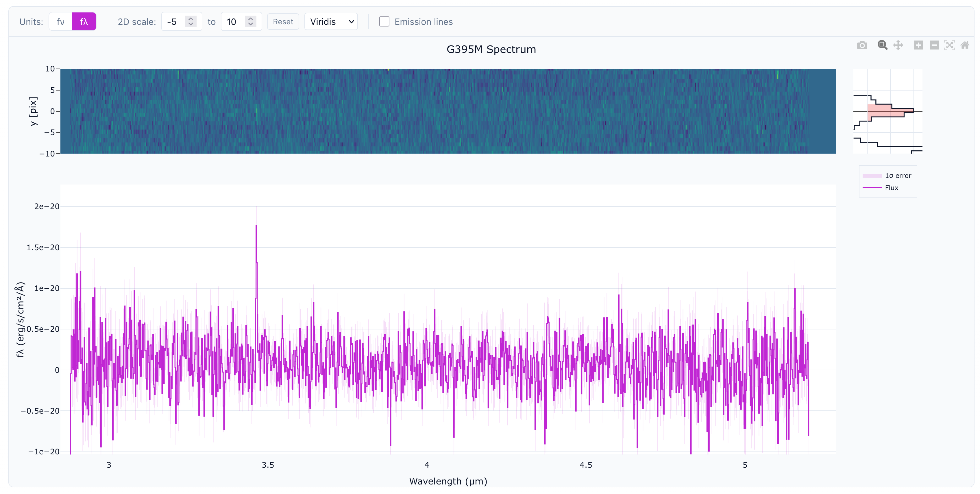Click the minus zoom out icon
Screen dimensions: 980x494
click(934, 45)
